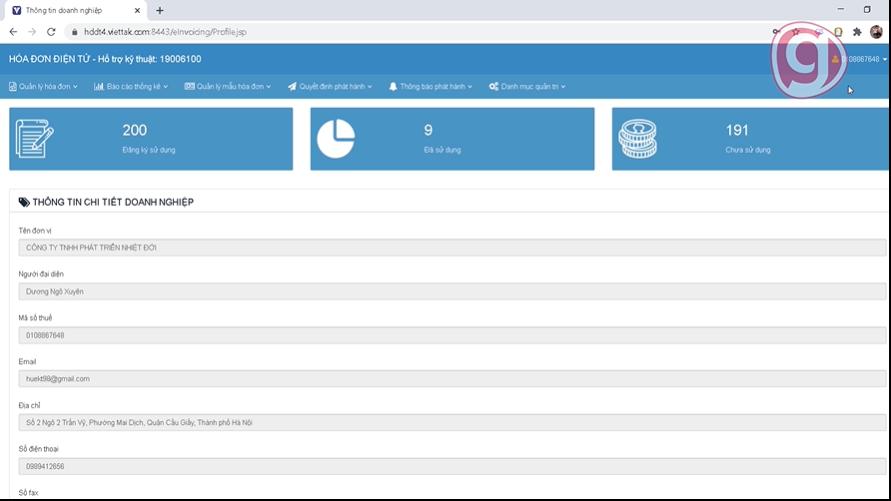Open the Danh mục quản trị menu

click(x=527, y=86)
